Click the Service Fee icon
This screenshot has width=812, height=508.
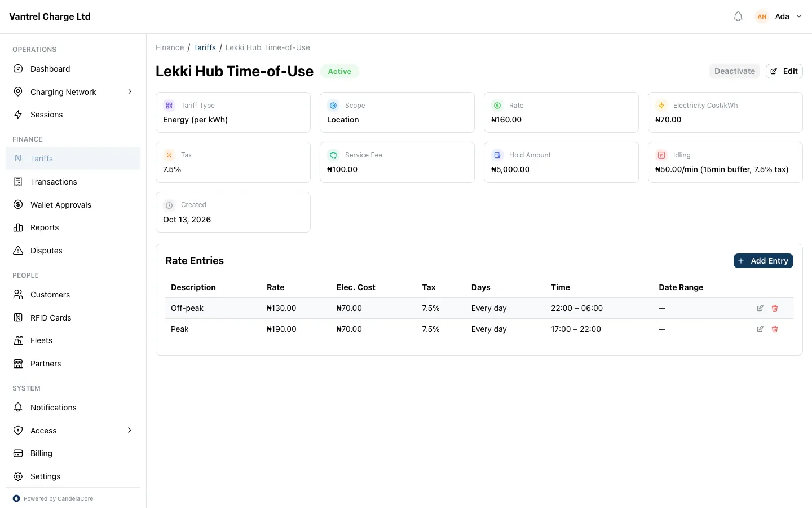pos(333,155)
